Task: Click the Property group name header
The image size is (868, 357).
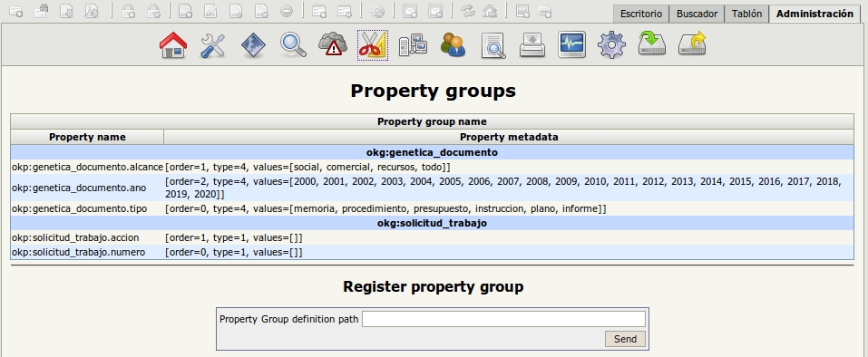Action: (432, 121)
